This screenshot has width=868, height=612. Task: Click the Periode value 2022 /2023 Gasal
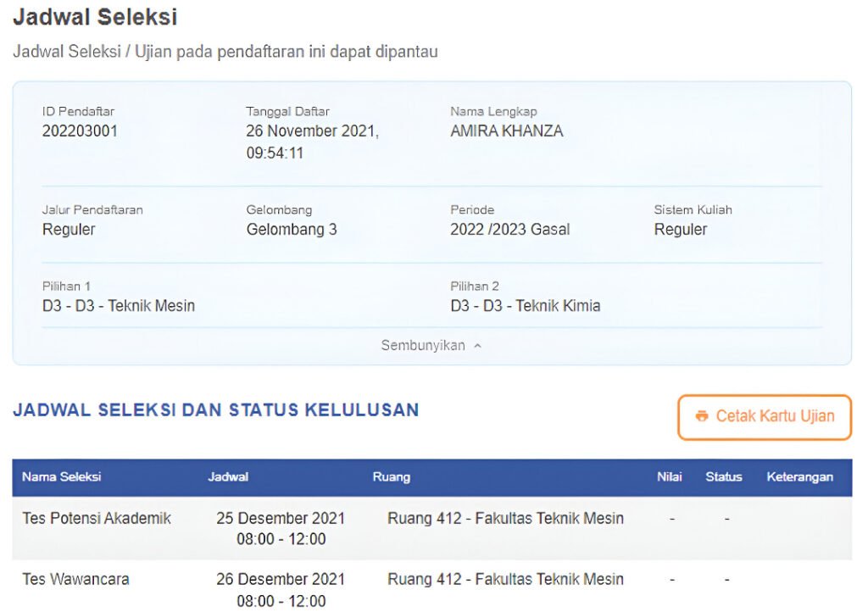click(509, 230)
